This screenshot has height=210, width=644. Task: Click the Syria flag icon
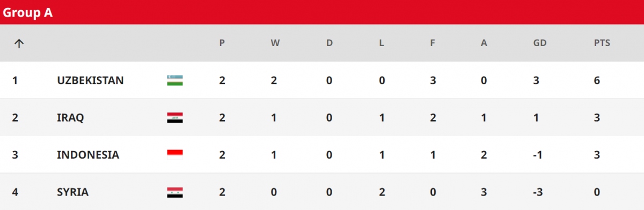click(175, 192)
